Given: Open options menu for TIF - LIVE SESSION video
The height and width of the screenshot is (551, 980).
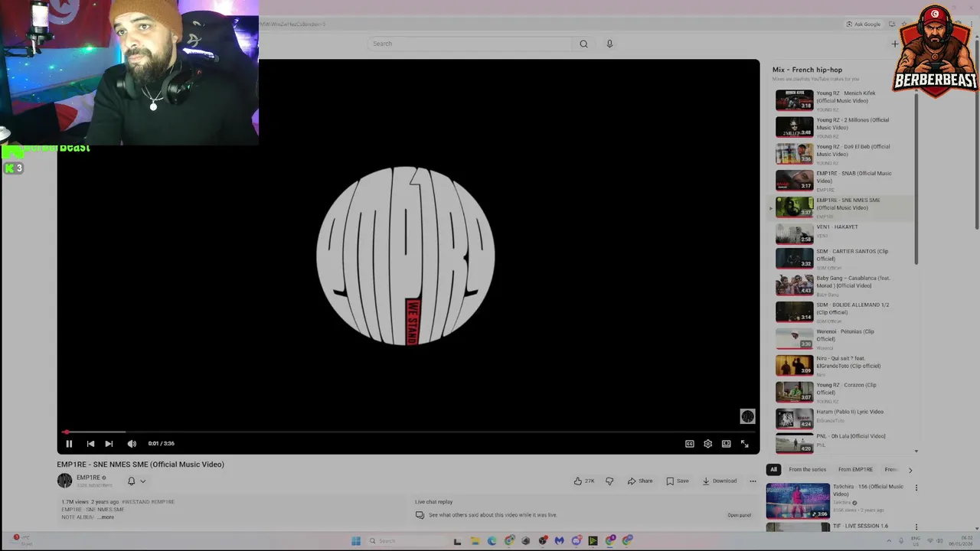Looking at the screenshot, I should pyautogui.click(x=916, y=527).
